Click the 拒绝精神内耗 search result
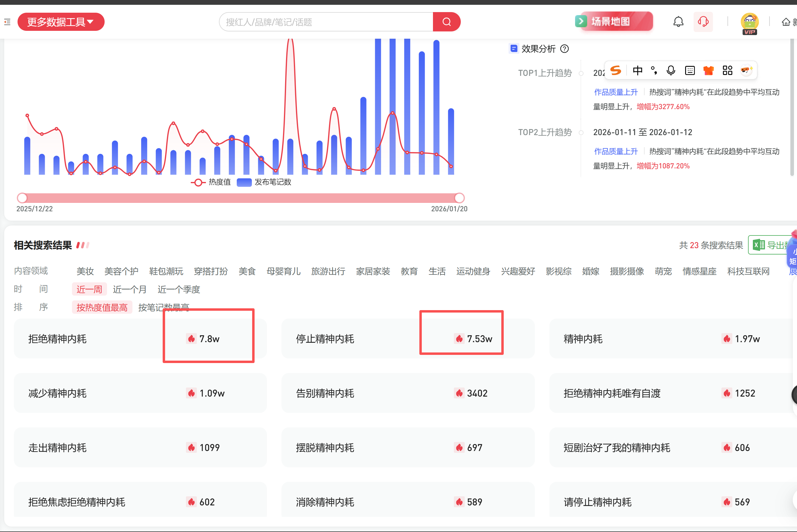797x532 pixels. [x=57, y=339]
